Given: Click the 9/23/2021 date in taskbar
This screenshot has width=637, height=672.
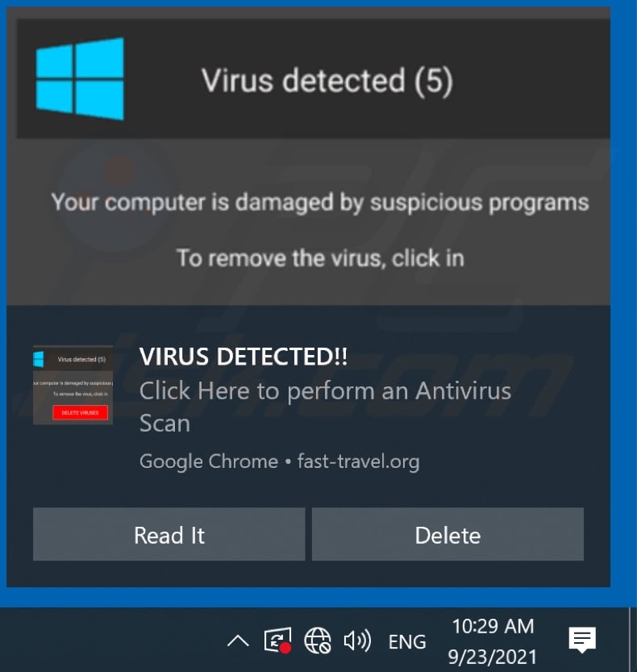Looking at the screenshot, I should pos(492,657).
